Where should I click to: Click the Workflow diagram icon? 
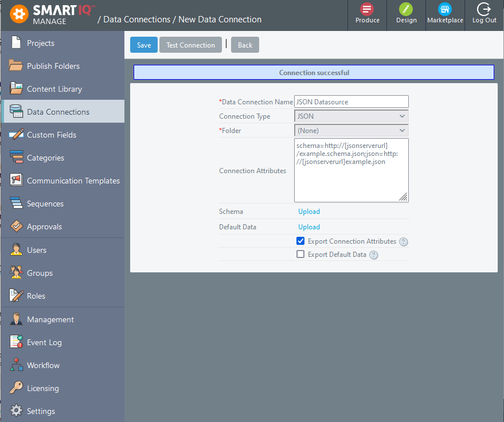tap(17, 365)
